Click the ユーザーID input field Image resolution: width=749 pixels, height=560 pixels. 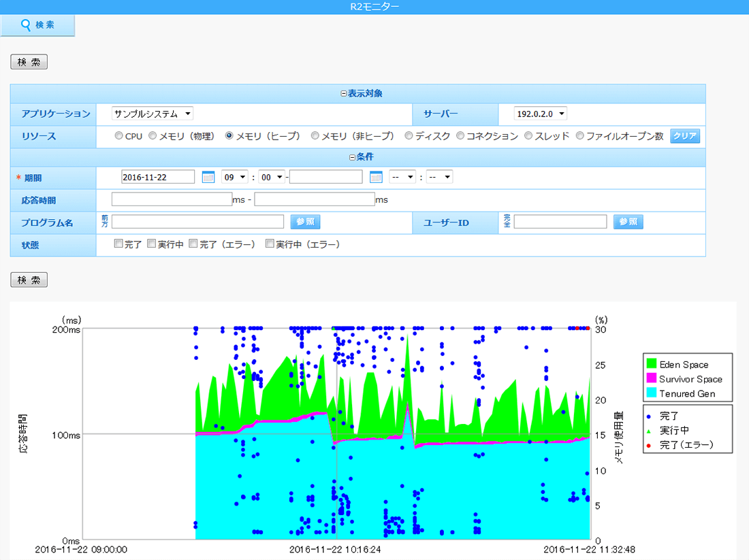pos(560,222)
